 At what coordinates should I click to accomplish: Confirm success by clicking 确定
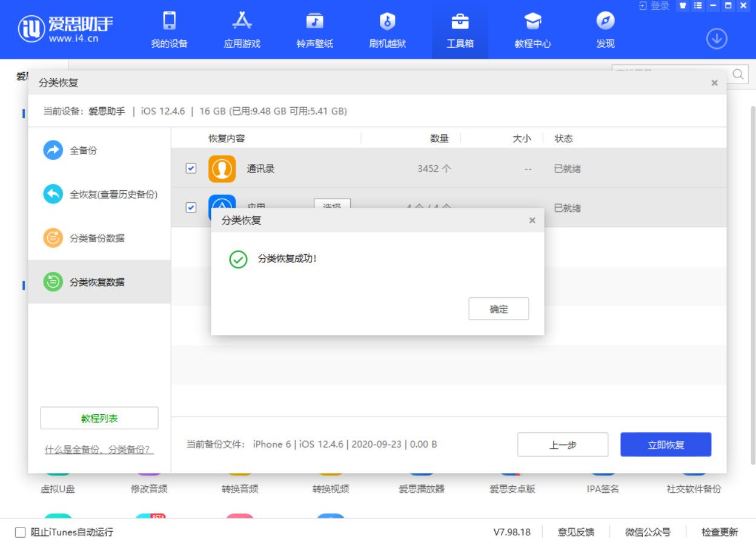(x=499, y=309)
